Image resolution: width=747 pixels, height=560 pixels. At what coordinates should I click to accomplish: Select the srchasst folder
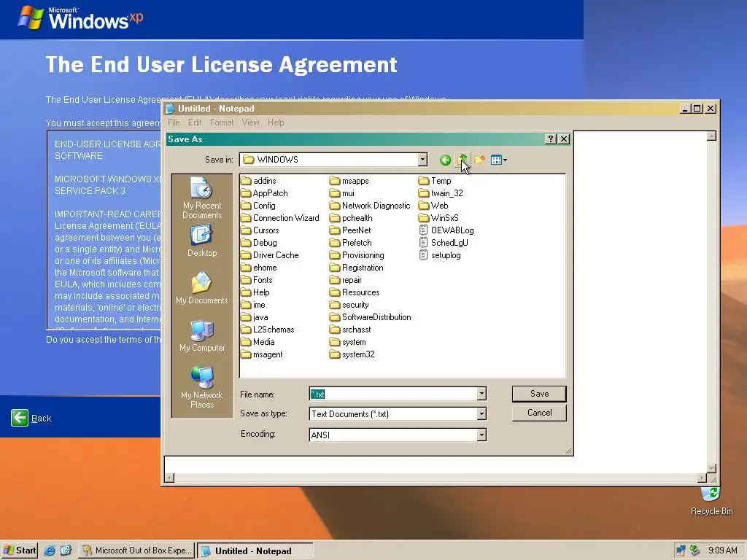coord(350,330)
